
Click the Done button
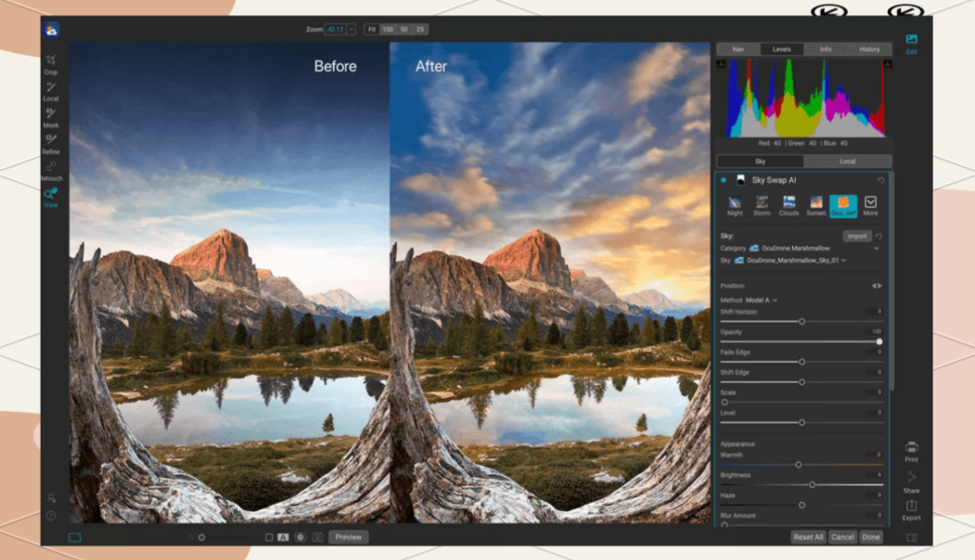pos(871,537)
